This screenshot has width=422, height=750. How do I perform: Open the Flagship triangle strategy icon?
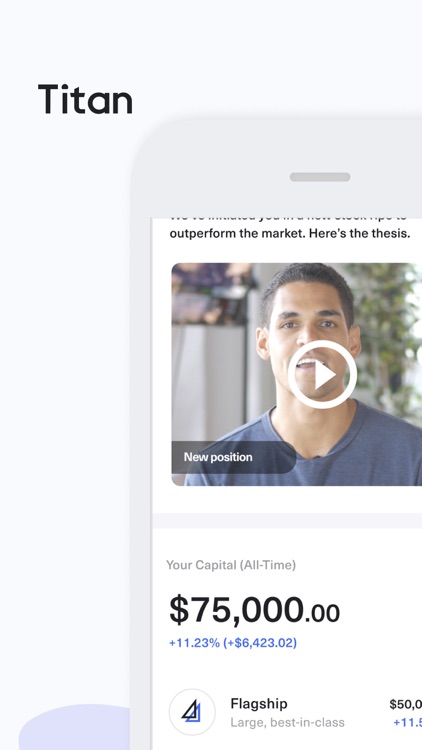(192, 712)
